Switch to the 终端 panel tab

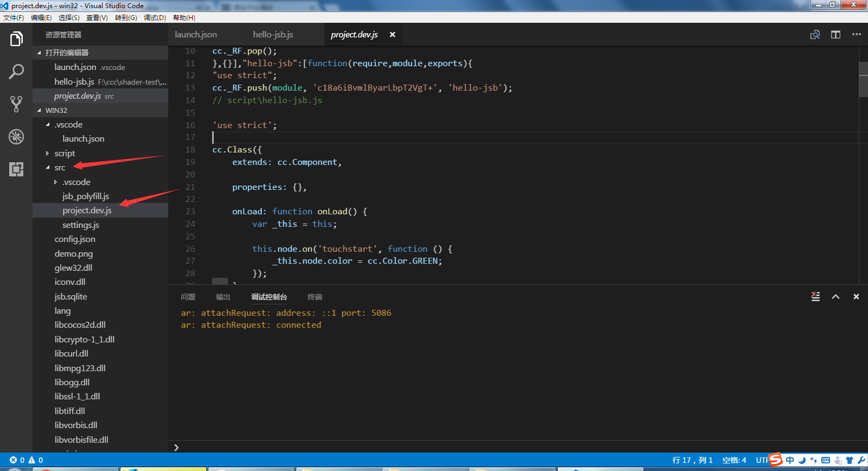(x=315, y=297)
